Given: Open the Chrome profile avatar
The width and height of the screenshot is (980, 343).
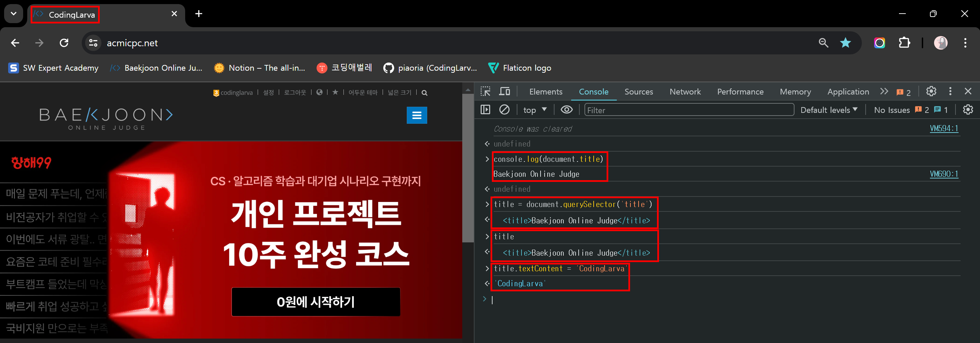Looking at the screenshot, I should (x=941, y=43).
